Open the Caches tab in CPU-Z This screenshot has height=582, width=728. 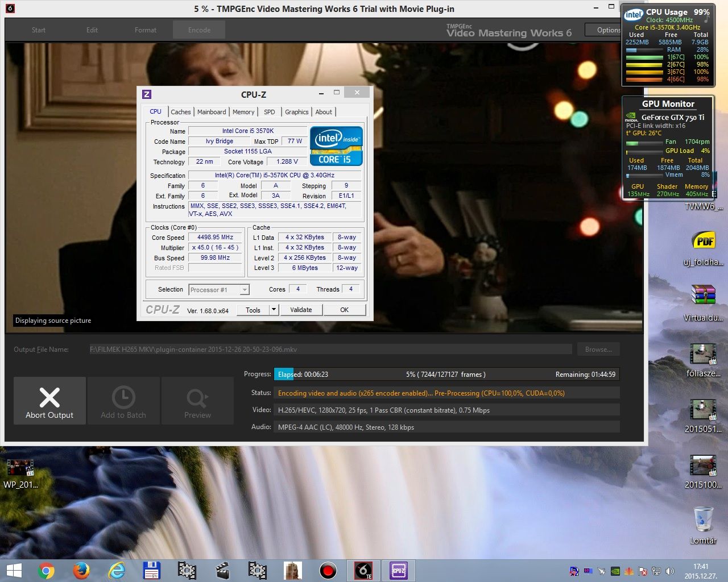pyautogui.click(x=181, y=112)
